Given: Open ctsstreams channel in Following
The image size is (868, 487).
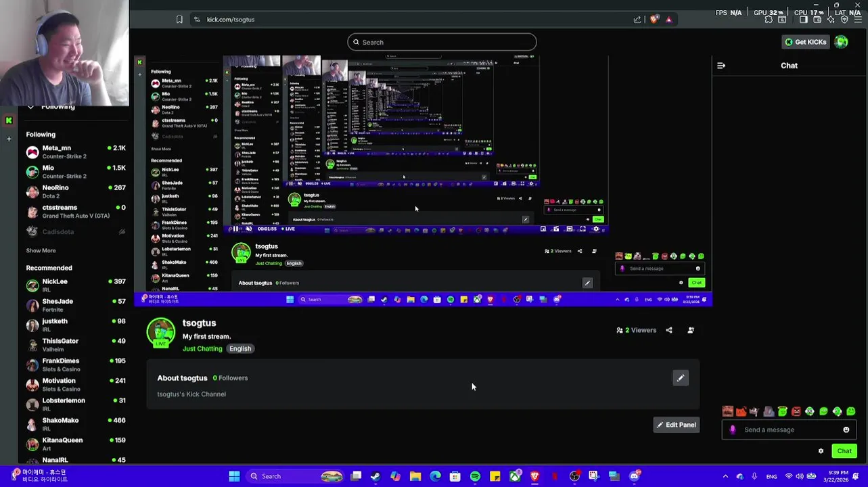Looking at the screenshot, I should pos(76,211).
